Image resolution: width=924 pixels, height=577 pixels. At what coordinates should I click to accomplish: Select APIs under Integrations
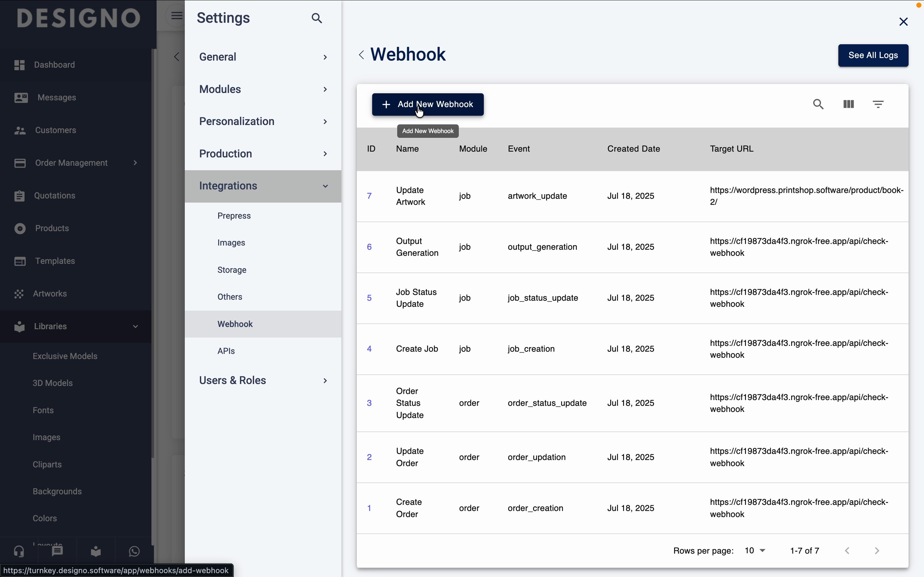click(x=226, y=351)
